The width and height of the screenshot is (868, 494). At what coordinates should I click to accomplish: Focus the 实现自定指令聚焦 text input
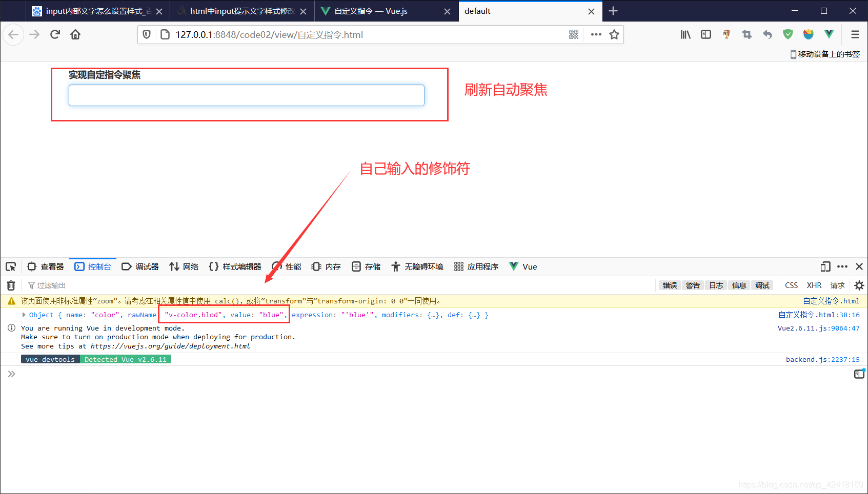247,95
